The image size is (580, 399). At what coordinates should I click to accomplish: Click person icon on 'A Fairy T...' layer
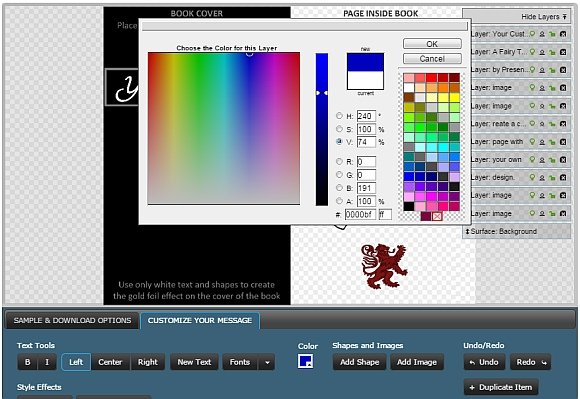click(542, 52)
